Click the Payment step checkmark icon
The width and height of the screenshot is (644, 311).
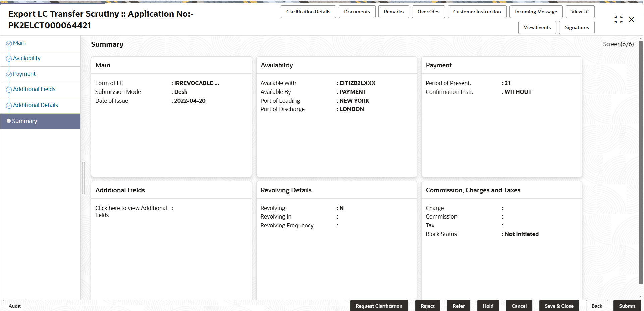(x=9, y=74)
